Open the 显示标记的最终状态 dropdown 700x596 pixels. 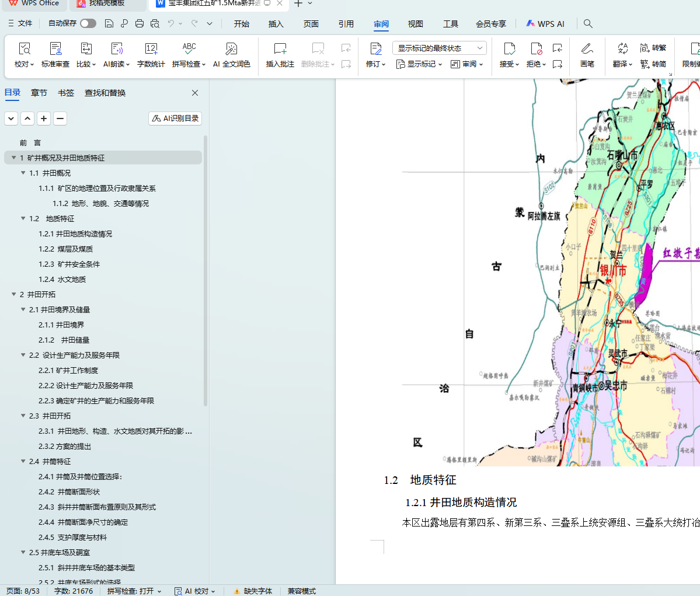[439, 48]
